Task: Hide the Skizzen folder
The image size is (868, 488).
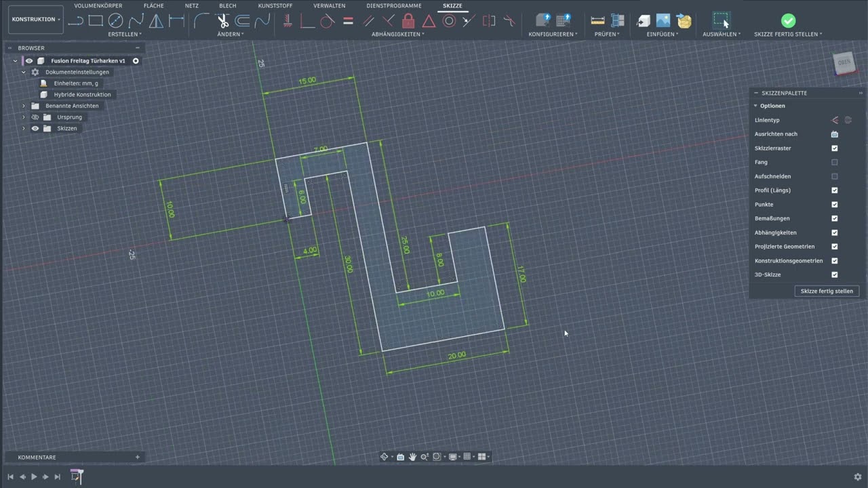Action: (x=35, y=128)
